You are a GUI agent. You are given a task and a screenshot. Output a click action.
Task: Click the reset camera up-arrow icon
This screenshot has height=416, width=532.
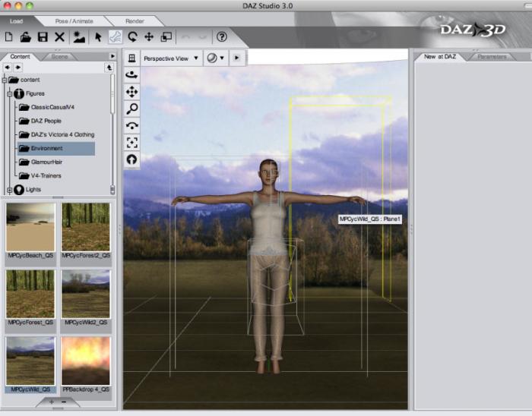(132, 159)
